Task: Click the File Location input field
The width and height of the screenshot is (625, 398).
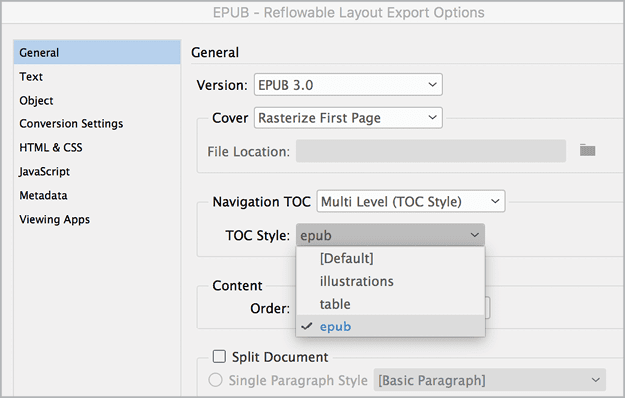Action: (x=430, y=151)
